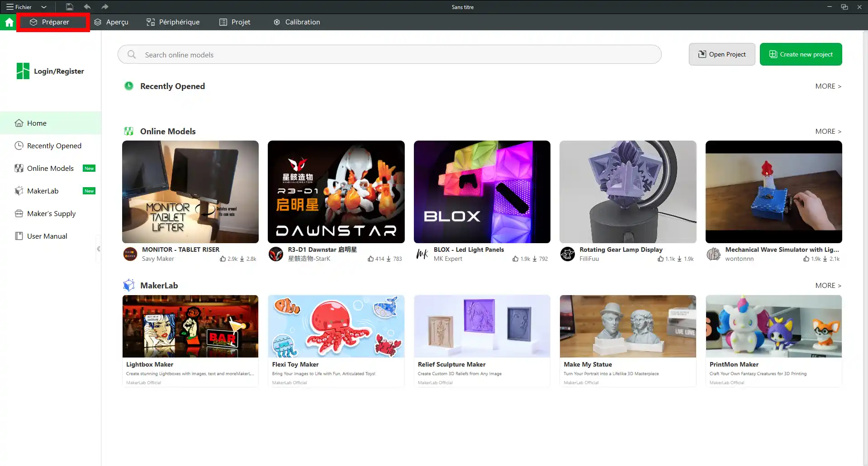Click like icon on MONITOR - TABLET RISER
The width and height of the screenshot is (868, 466).
223,259
